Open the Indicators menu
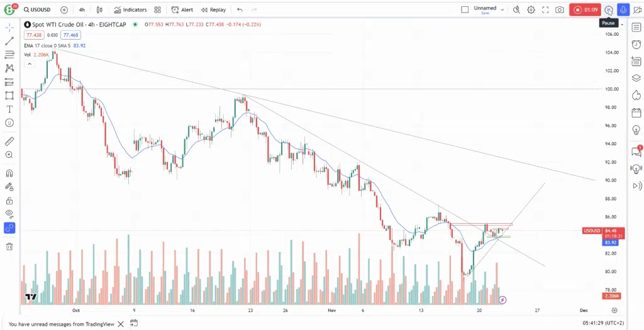This screenshot has height=330, width=644. tap(130, 10)
